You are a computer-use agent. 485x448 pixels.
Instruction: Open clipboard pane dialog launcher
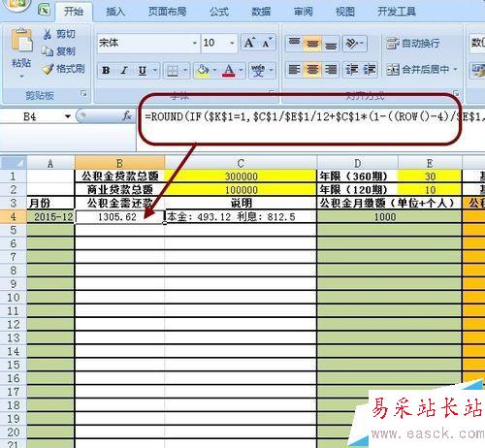83,94
